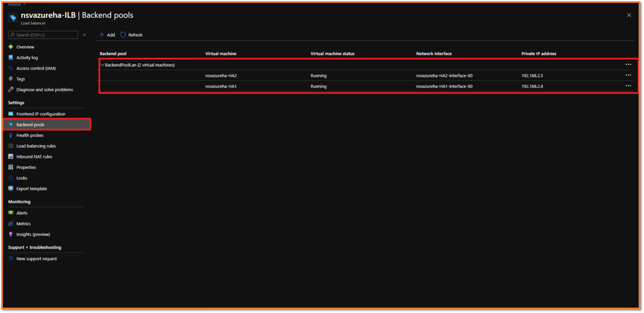Click the Frontend IP configuration icon
This screenshot has width=644, height=313.
pyautogui.click(x=11, y=114)
